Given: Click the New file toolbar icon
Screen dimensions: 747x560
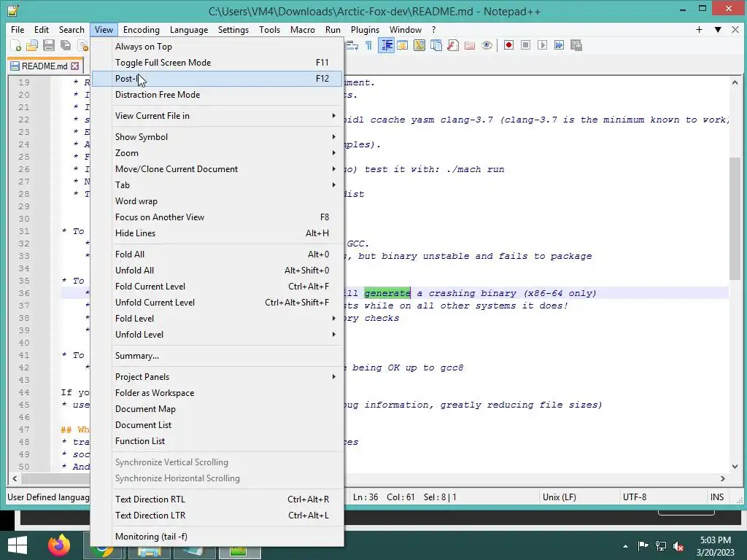Looking at the screenshot, I should tap(16, 45).
